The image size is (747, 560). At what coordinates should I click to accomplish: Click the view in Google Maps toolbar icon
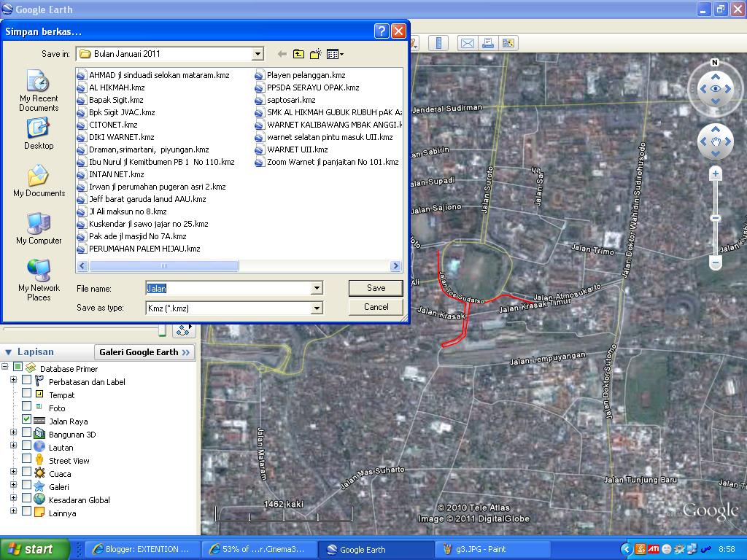(x=508, y=43)
